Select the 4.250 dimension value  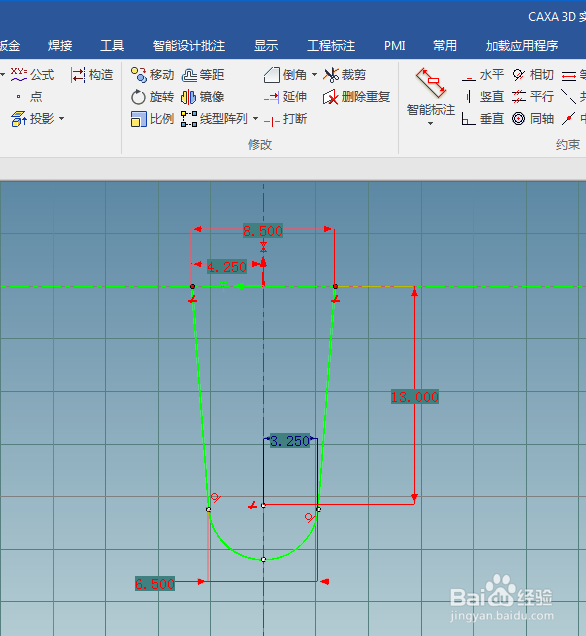[x=227, y=267]
